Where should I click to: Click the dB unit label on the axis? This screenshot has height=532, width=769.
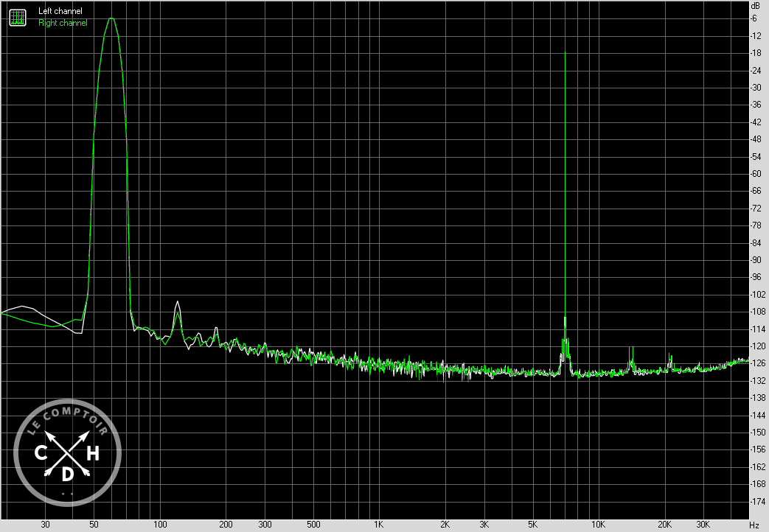[754, 6]
